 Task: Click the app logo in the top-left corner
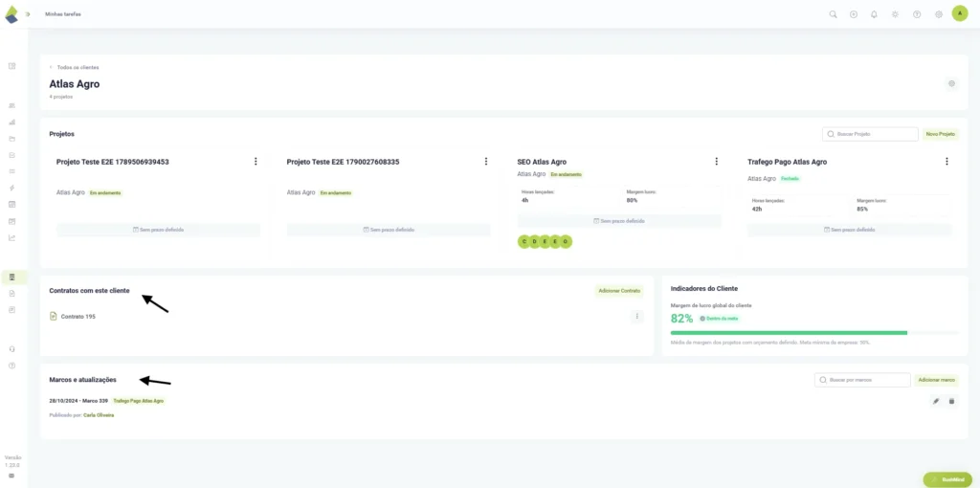11,13
